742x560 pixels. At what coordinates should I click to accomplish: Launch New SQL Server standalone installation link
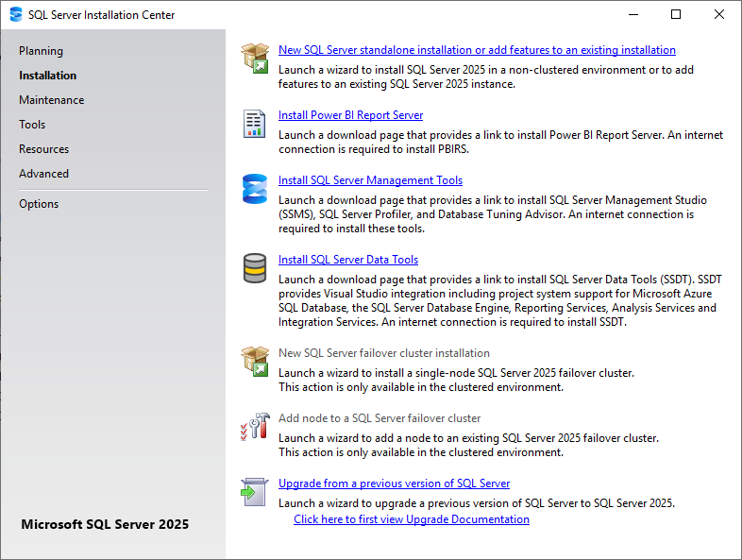click(x=477, y=50)
